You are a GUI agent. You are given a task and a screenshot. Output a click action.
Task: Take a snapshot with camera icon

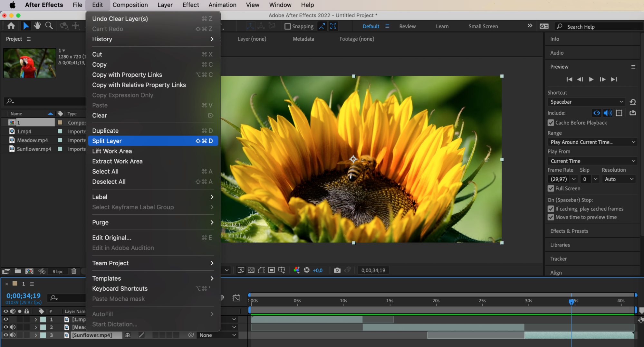click(x=337, y=270)
